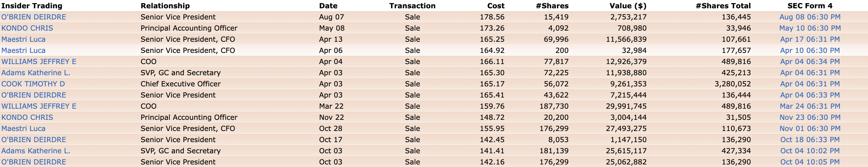The image size is (868, 167).
Task: Open SEC Form 4 filed Nov 23 06:30 PM
Action: click(810, 117)
